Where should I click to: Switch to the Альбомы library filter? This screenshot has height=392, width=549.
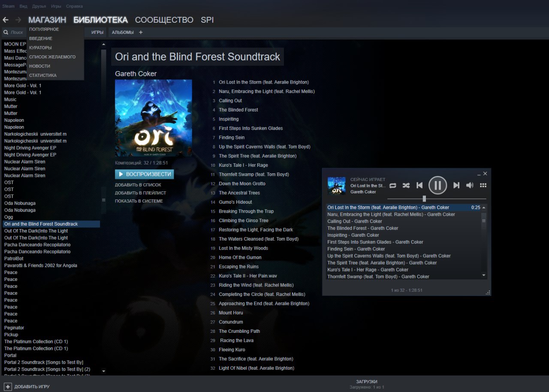pos(123,32)
